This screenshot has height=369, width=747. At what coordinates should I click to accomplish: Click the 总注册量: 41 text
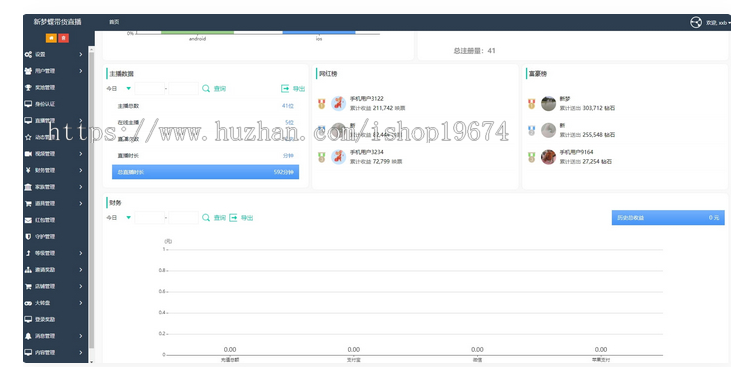pyautogui.click(x=474, y=50)
